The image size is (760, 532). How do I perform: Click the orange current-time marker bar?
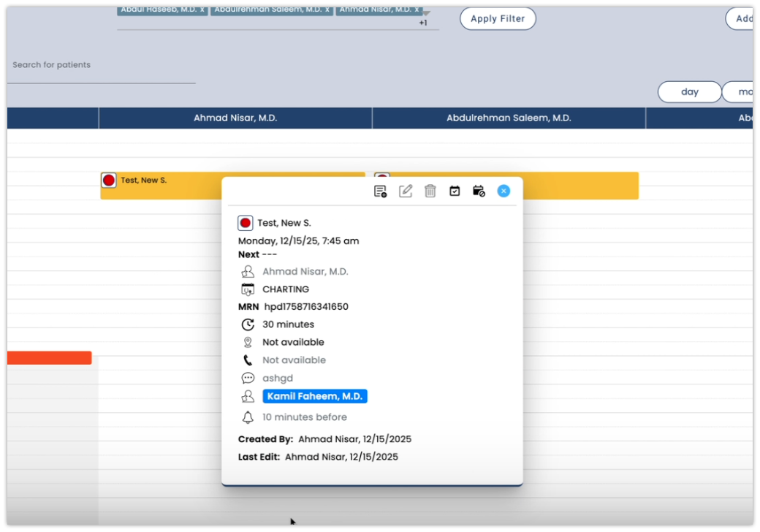pos(50,357)
